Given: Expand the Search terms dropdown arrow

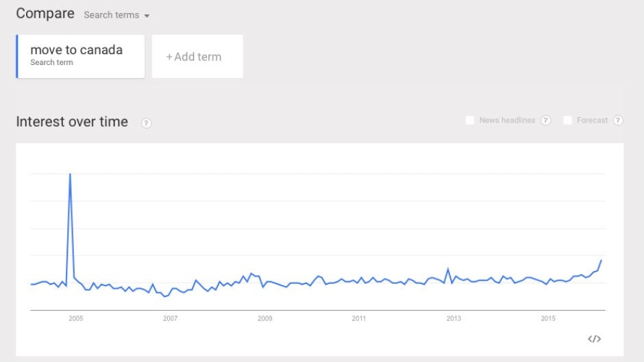Looking at the screenshot, I should click(x=147, y=16).
